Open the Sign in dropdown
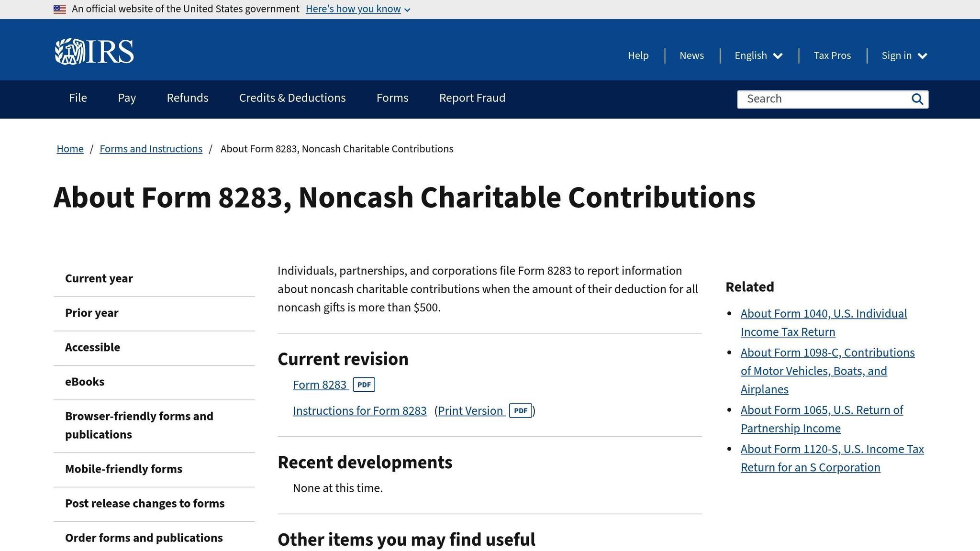 [x=903, y=55]
